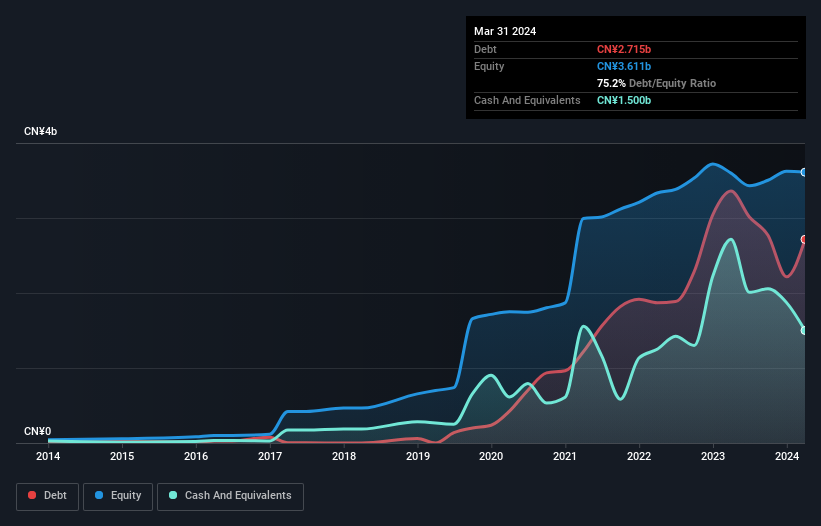
Task: Toggle the Equity series legend button
Action: coord(118,496)
